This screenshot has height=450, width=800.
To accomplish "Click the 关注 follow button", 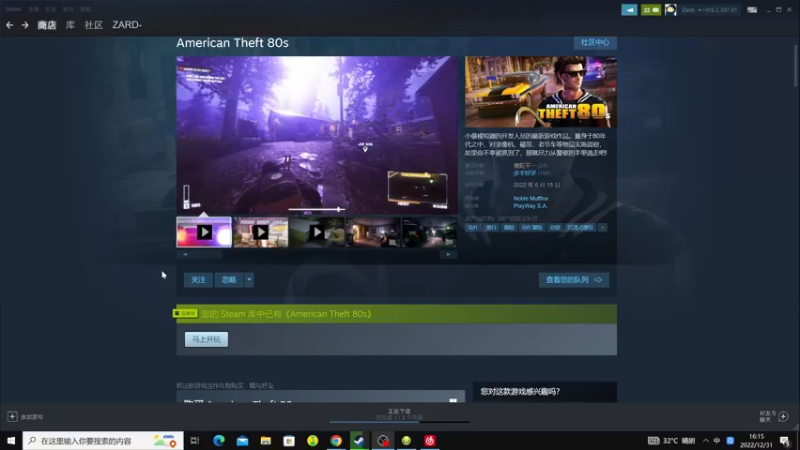I will (198, 280).
